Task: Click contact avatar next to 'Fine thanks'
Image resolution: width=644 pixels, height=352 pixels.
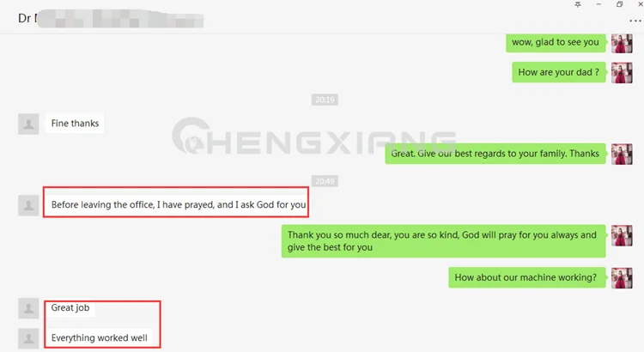Action: [x=28, y=124]
